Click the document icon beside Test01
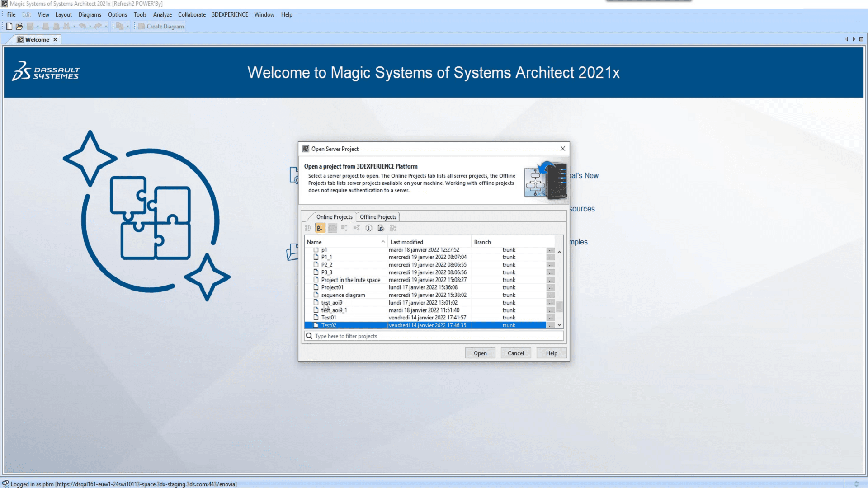 click(x=316, y=317)
